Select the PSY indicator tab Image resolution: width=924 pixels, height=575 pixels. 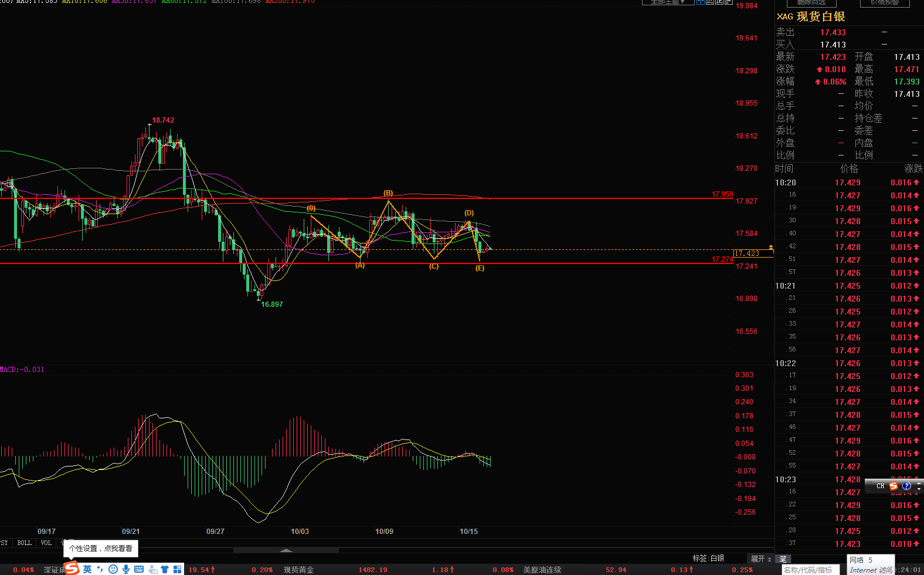4,543
